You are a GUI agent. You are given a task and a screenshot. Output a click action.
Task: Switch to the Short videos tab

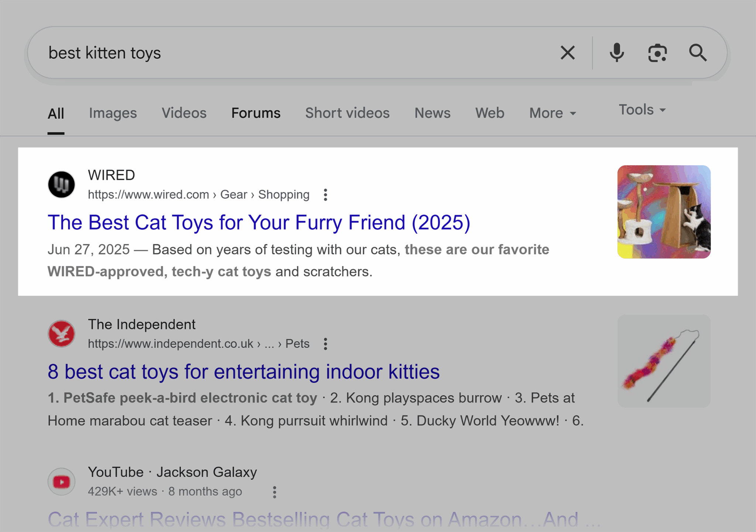click(x=347, y=113)
